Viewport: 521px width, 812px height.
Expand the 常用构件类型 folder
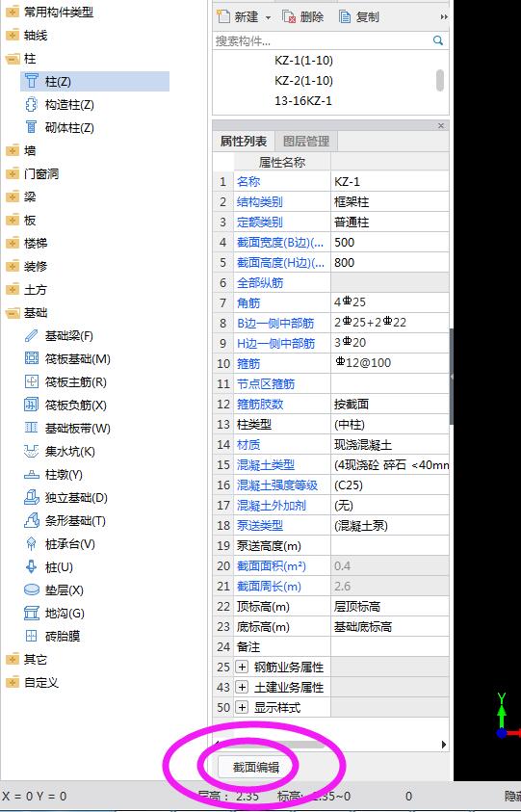(13, 12)
